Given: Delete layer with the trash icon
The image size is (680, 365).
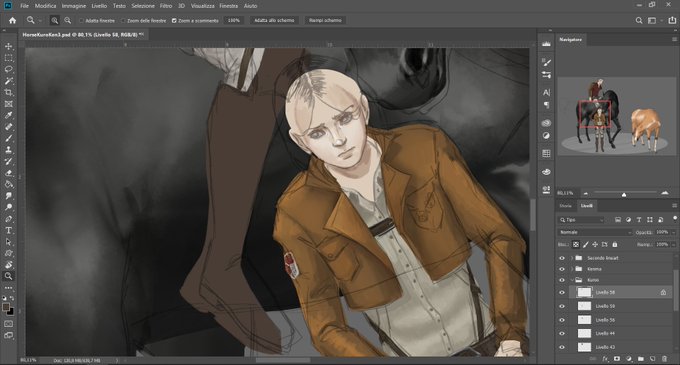Looking at the screenshot, I should 665,359.
